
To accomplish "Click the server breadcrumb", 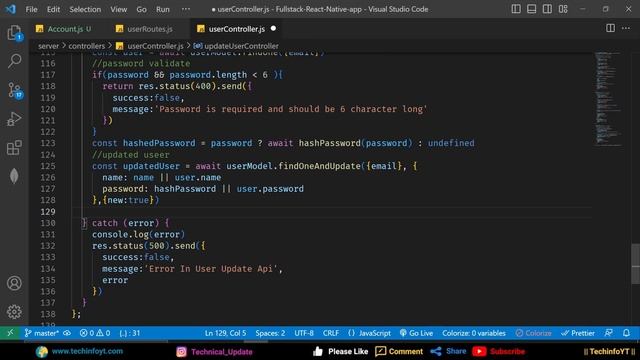I will point(49,46).
